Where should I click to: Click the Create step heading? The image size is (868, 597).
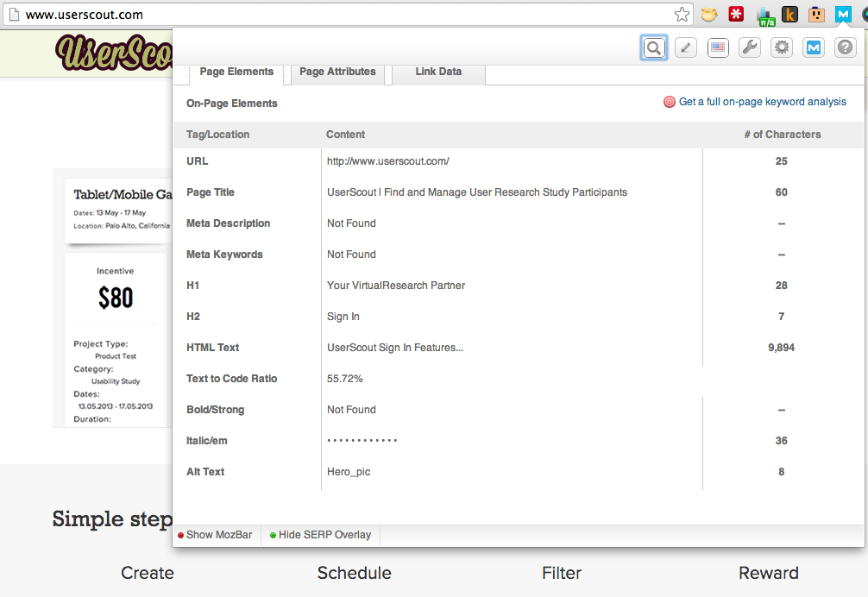tap(148, 573)
